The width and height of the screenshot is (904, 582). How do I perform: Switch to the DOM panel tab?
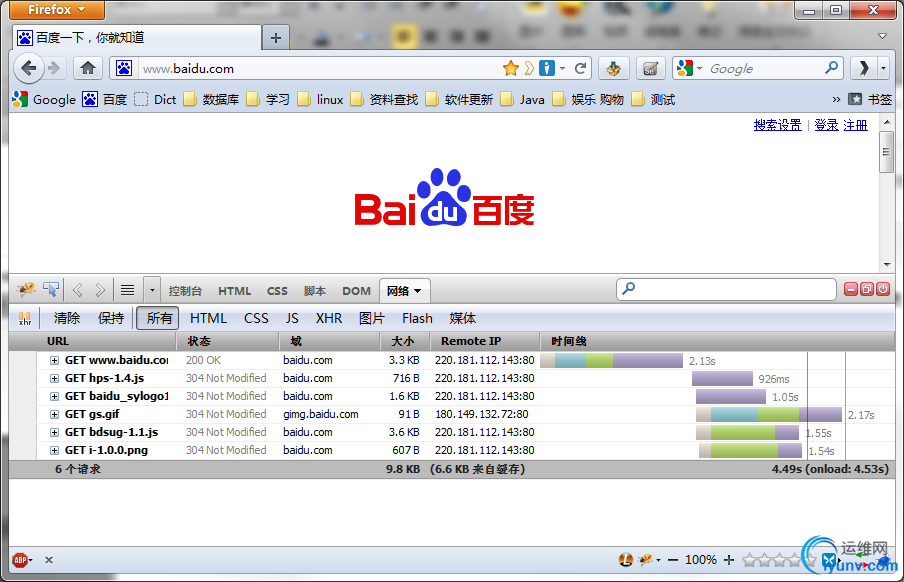(356, 291)
